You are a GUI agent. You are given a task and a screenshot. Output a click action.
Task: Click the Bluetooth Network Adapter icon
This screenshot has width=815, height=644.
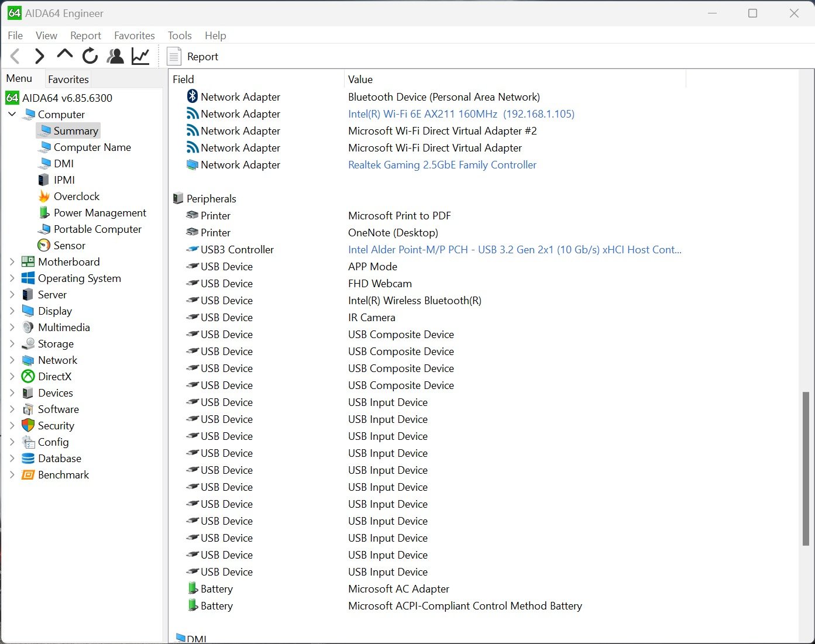coord(192,96)
